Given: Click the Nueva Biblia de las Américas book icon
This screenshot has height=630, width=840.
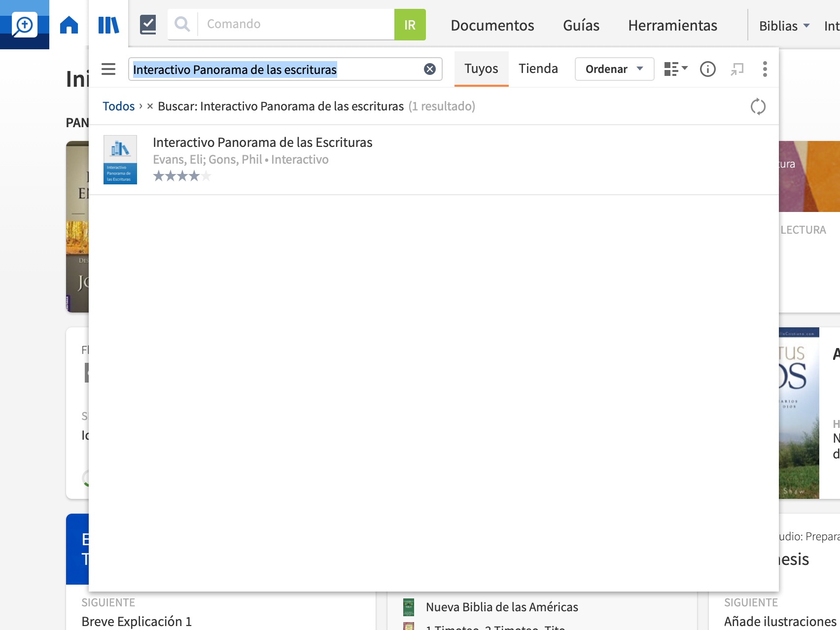Looking at the screenshot, I should (409, 607).
